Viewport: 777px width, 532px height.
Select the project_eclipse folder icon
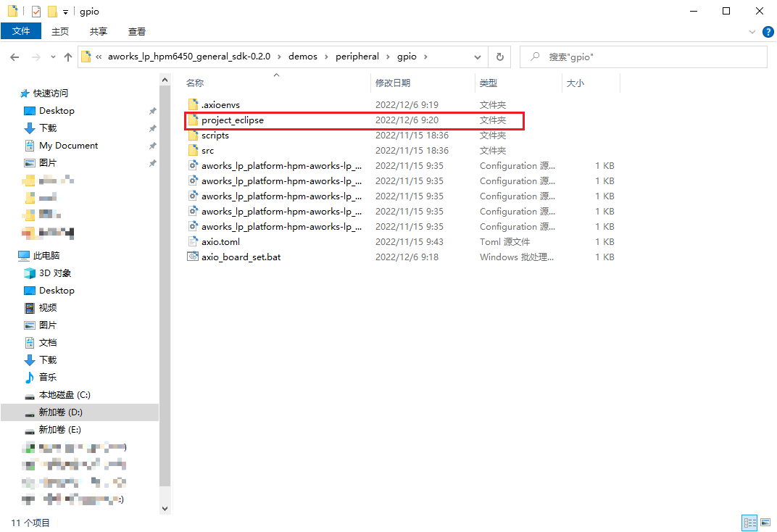[194, 120]
